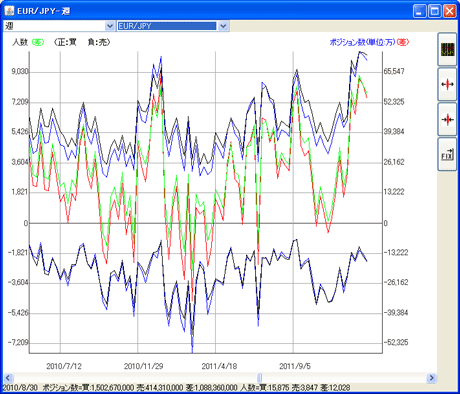This screenshot has width=460, height=394.
Task: Click the candlestick chart icon in sidebar
Action: coord(447,49)
